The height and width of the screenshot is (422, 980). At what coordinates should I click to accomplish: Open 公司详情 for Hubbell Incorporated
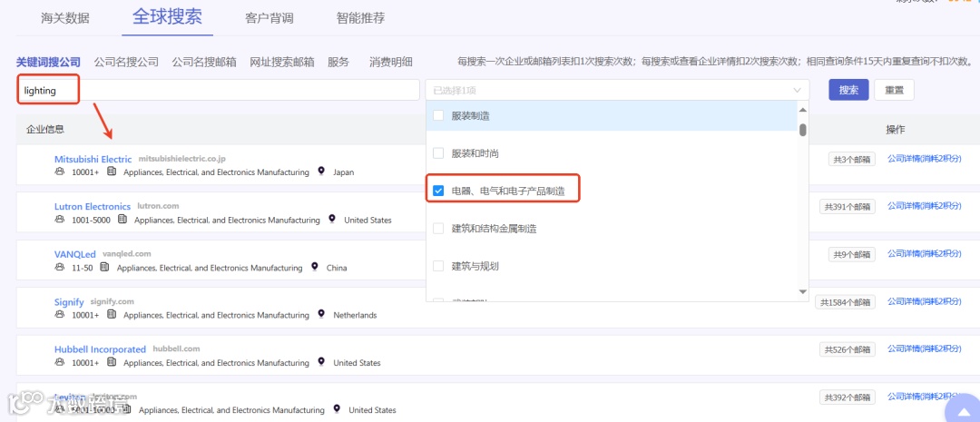point(925,348)
